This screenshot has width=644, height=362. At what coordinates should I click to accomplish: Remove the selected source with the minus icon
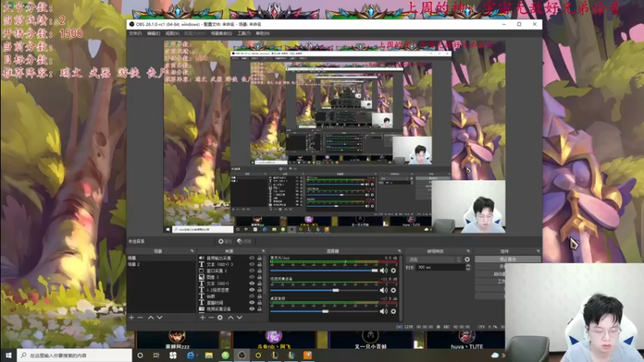211,317
